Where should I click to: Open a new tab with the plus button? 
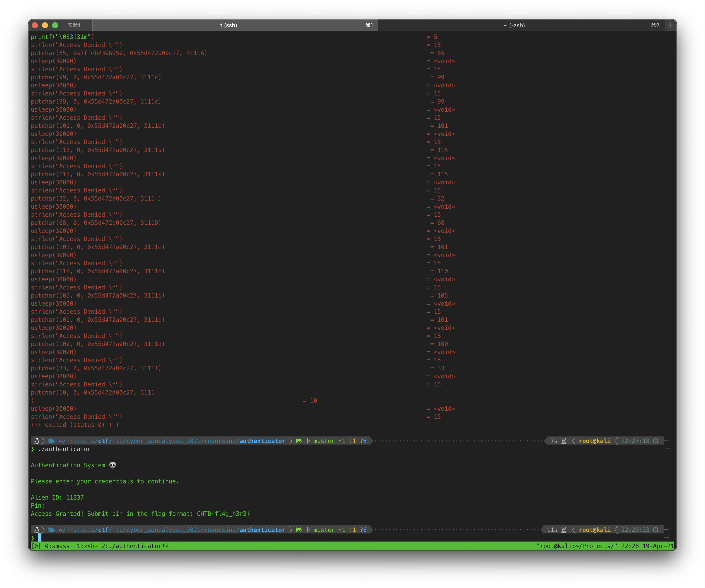tap(670, 25)
